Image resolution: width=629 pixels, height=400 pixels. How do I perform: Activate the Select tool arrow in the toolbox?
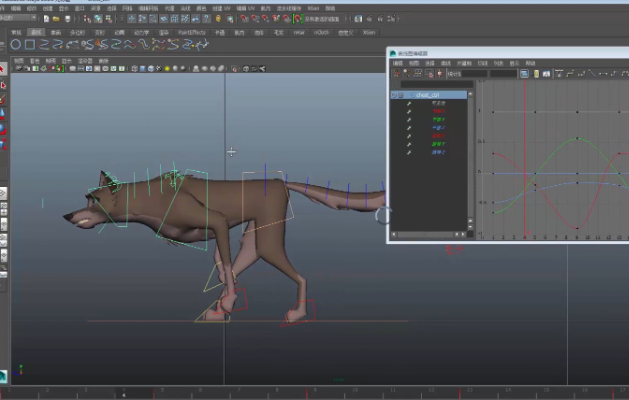(4, 69)
